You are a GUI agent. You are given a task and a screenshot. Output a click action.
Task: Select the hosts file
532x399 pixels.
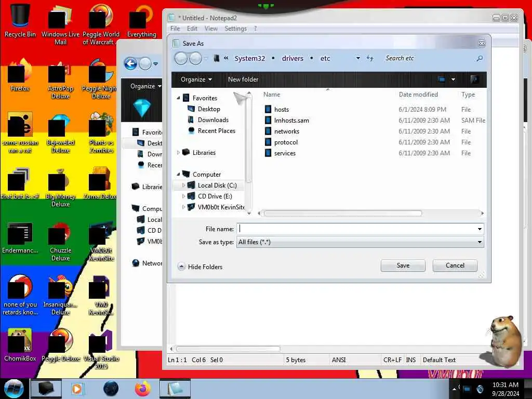(x=282, y=110)
